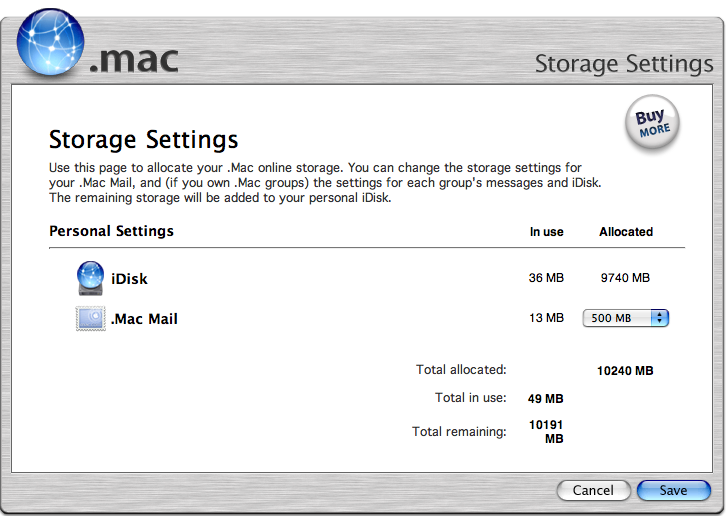This screenshot has height=516, width=727.
Task: Click the 10191 MB total remaining value
Action: click(x=546, y=432)
